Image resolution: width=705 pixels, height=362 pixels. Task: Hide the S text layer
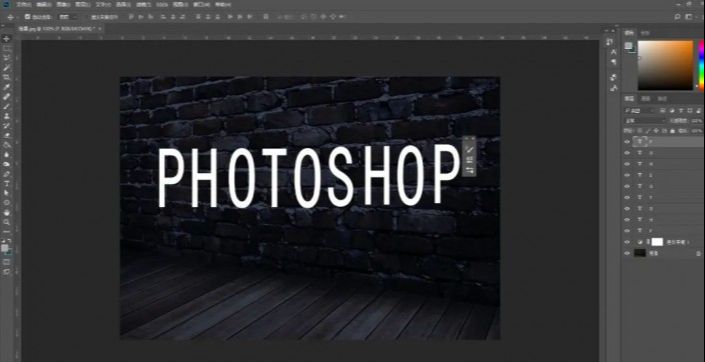[x=627, y=175]
